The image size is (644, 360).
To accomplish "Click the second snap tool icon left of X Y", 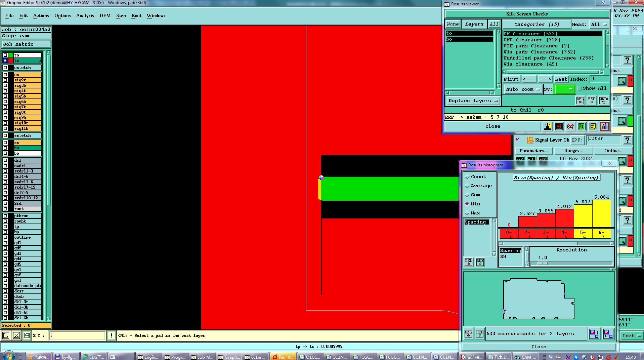I will (x=16, y=335).
